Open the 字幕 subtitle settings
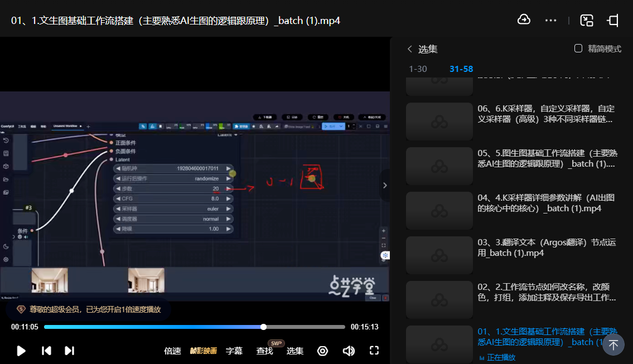 click(234, 351)
